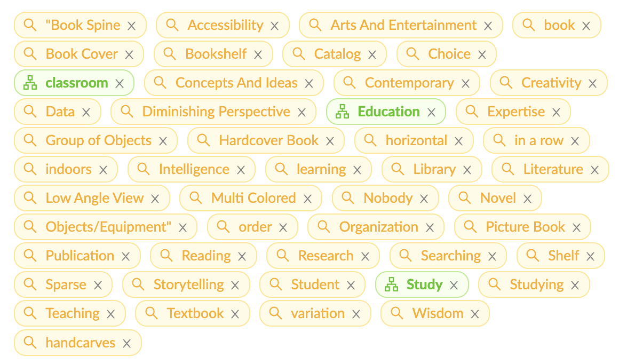
Task: Click the search icon on Novel tag
Action: coord(465,197)
